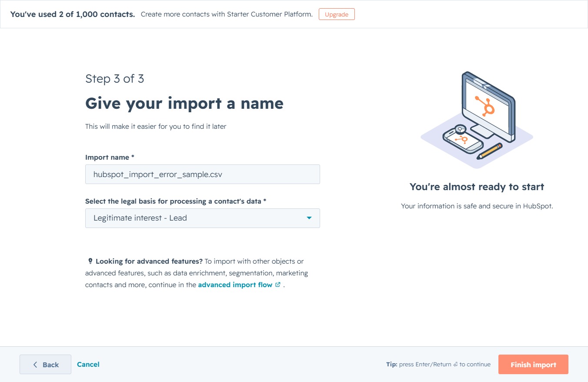Click the 'Give your import a name' heading

pos(184,104)
